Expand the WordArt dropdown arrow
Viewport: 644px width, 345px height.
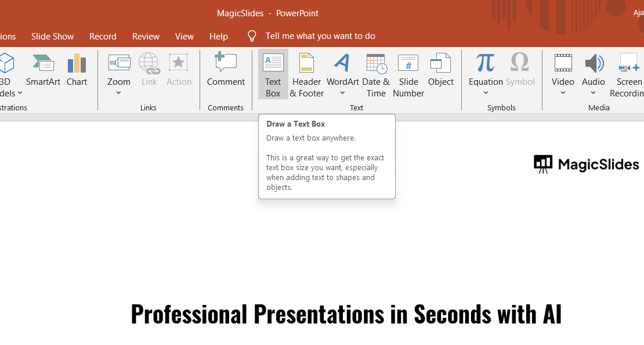pyautogui.click(x=342, y=93)
